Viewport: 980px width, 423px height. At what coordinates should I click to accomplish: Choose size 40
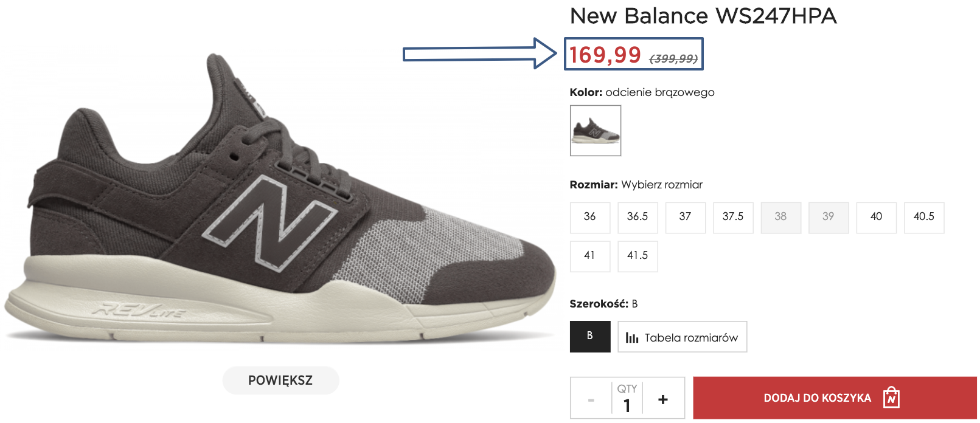[876, 217]
